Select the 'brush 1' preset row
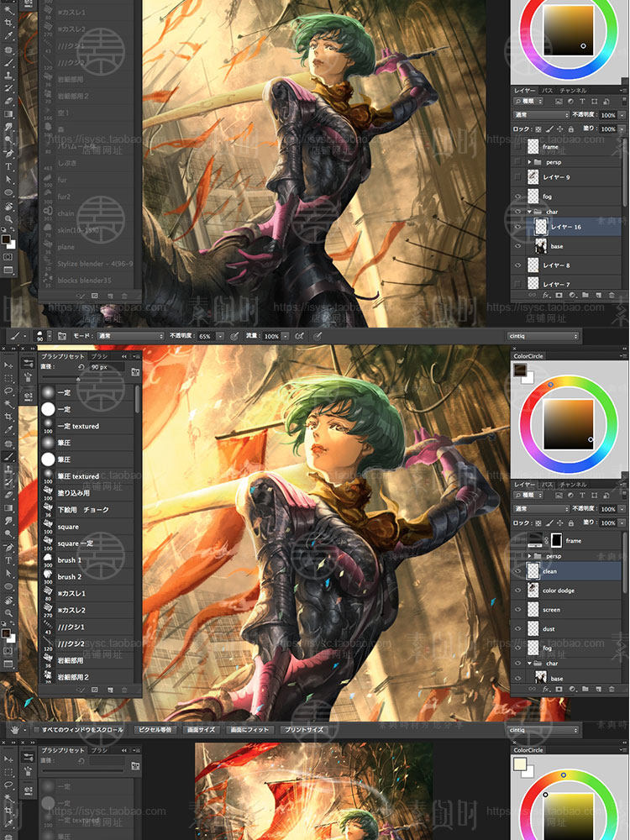The height and width of the screenshot is (840, 630). coord(87,559)
